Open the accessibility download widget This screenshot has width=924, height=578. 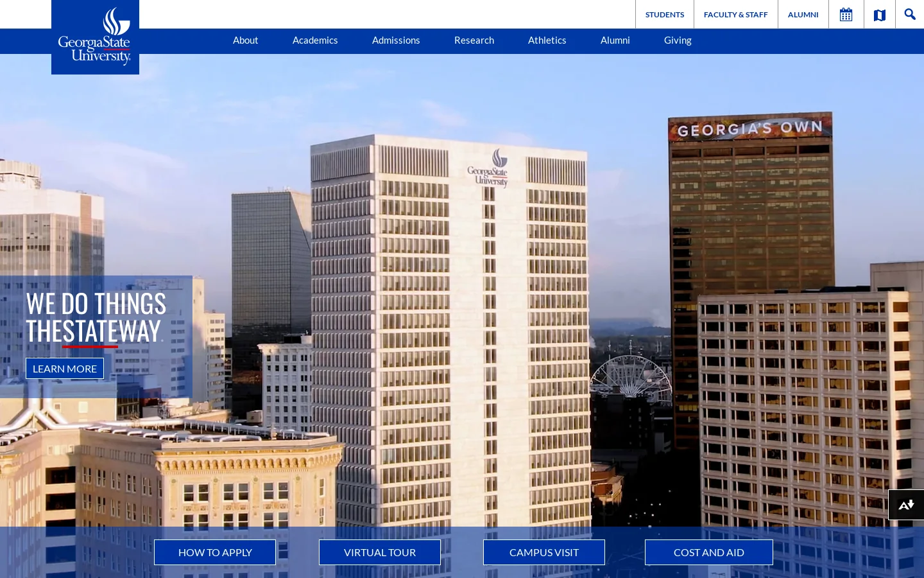coord(906,505)
